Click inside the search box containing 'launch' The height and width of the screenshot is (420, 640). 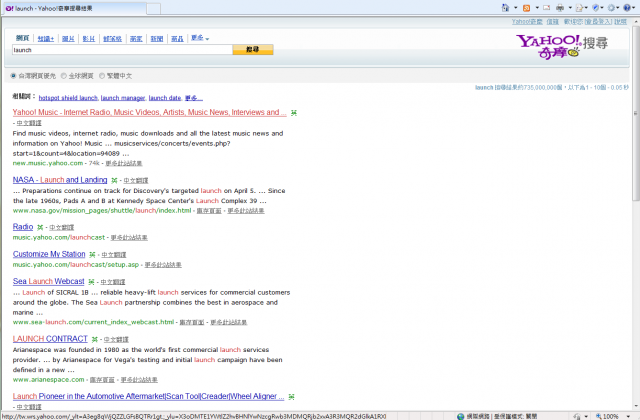[122, 50]
